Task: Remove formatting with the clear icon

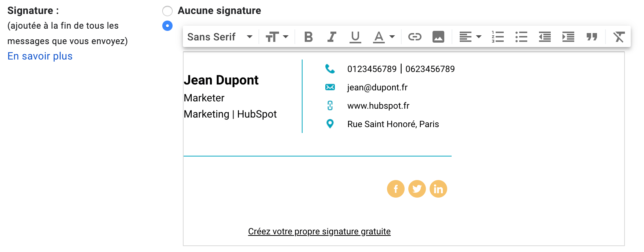Action: [x=619, y=37]
